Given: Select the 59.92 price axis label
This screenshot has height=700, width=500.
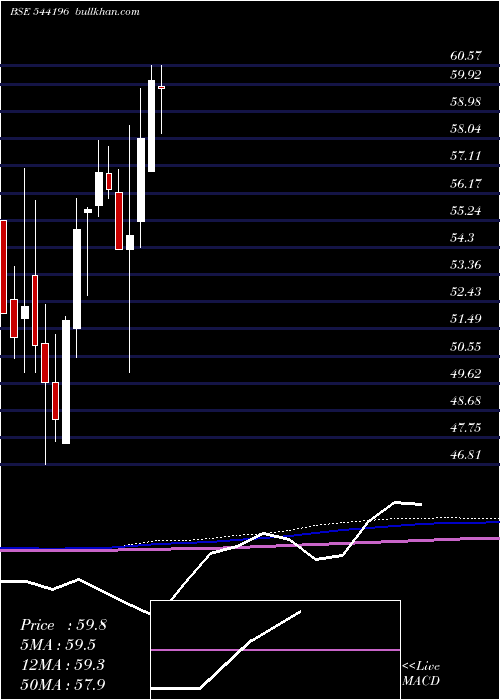Looking at the screenshot, I should (x=466, y=75).
